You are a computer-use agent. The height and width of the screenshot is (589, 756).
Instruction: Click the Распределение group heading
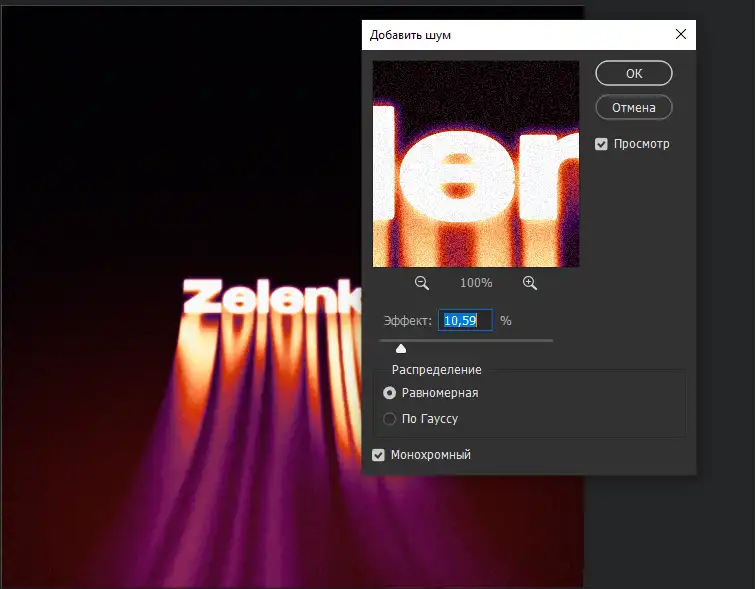point(436,370)
